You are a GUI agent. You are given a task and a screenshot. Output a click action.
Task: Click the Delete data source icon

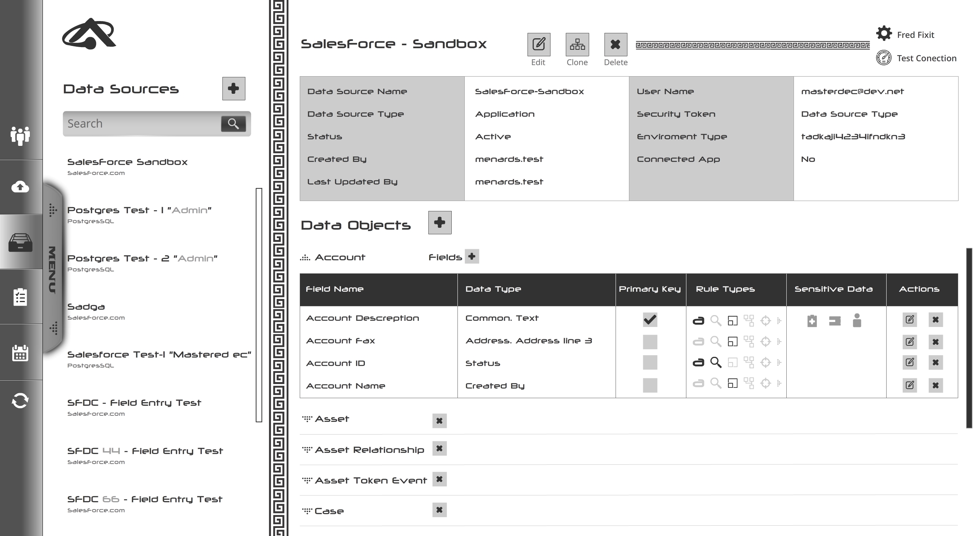pos(616,44)
